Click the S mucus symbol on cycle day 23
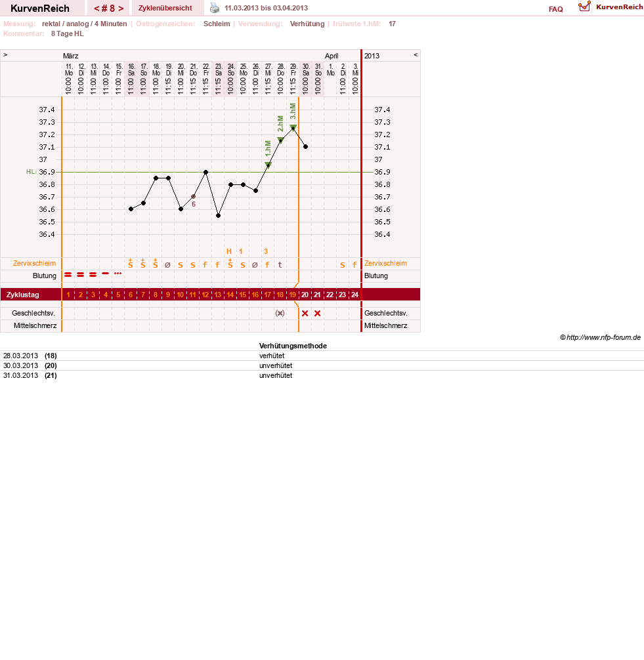This screenshot has height=660, width=644. click(343, 265)
